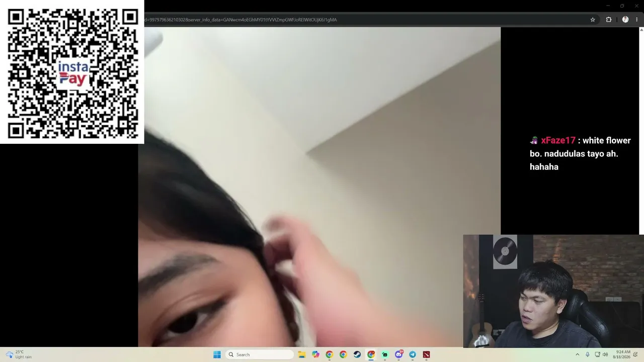Open Discord from the taskbar

point(399,354)
